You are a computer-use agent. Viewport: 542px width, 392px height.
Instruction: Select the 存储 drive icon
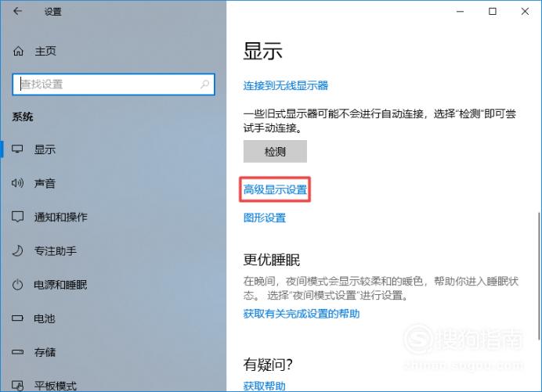17,352
